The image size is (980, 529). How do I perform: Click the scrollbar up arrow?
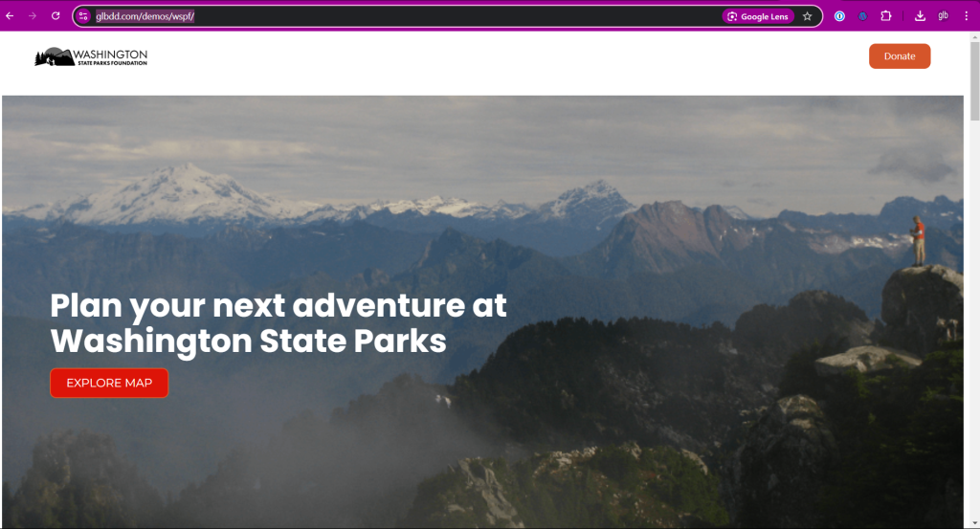coord(974,37)
